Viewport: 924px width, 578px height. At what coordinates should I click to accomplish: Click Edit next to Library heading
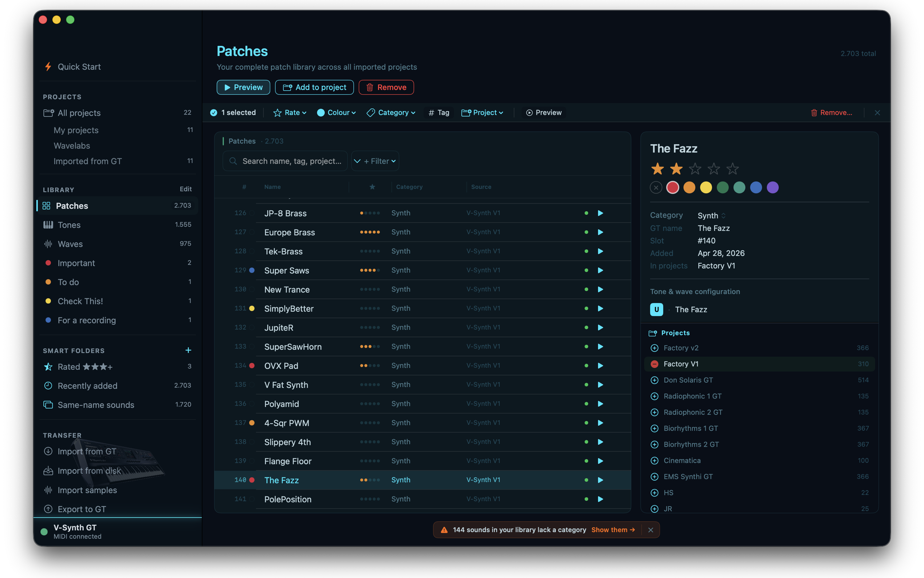(x=185, y=189)
